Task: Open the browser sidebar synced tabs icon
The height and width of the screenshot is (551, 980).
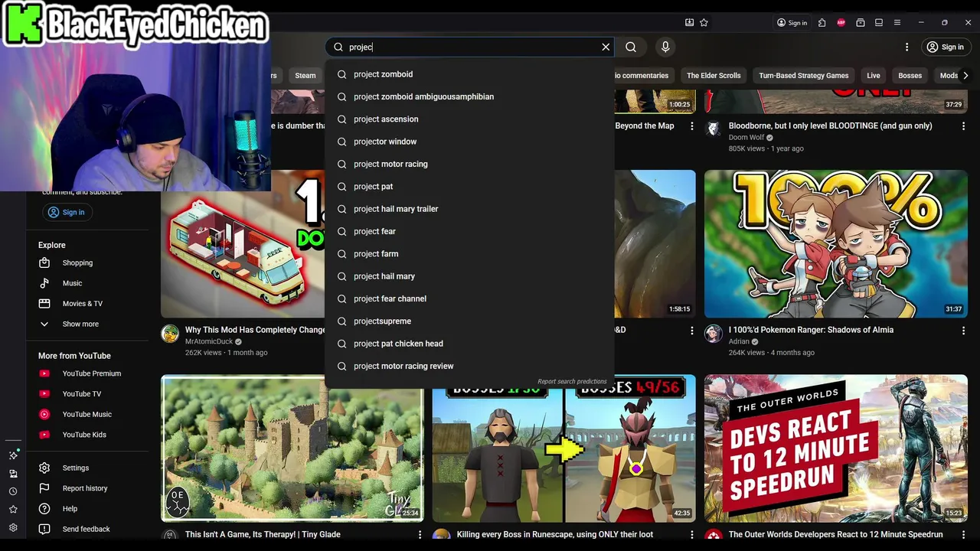Action: click(13, 473)
